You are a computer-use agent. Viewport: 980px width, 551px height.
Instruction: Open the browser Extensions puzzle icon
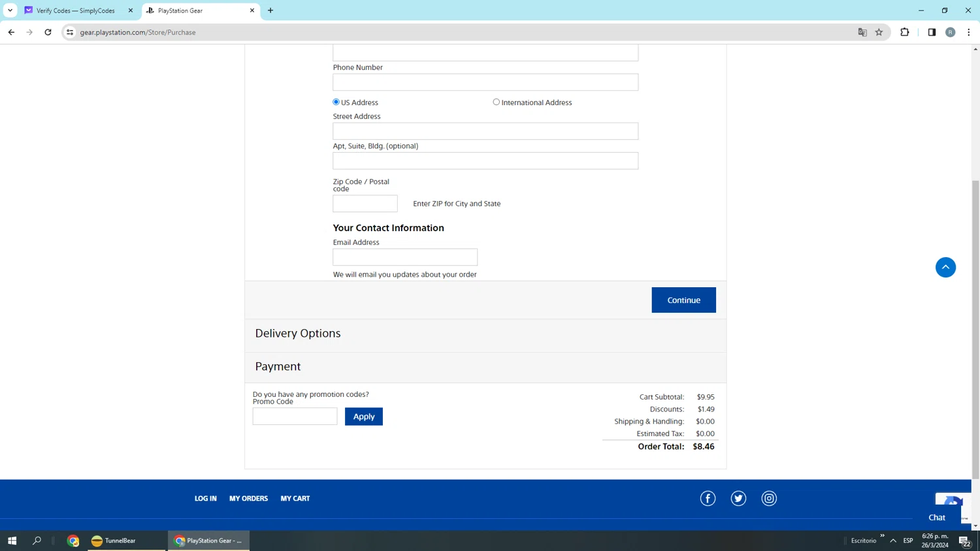coord(904,32)
